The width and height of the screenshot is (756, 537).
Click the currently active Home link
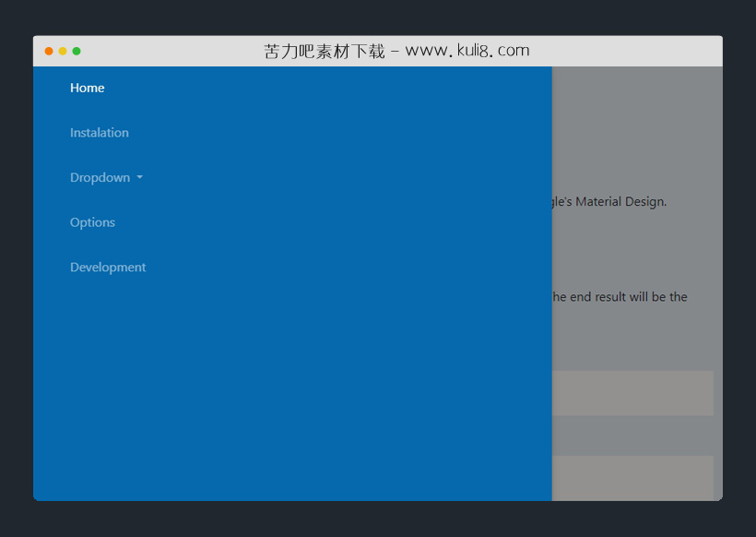(x=88, y=88)
